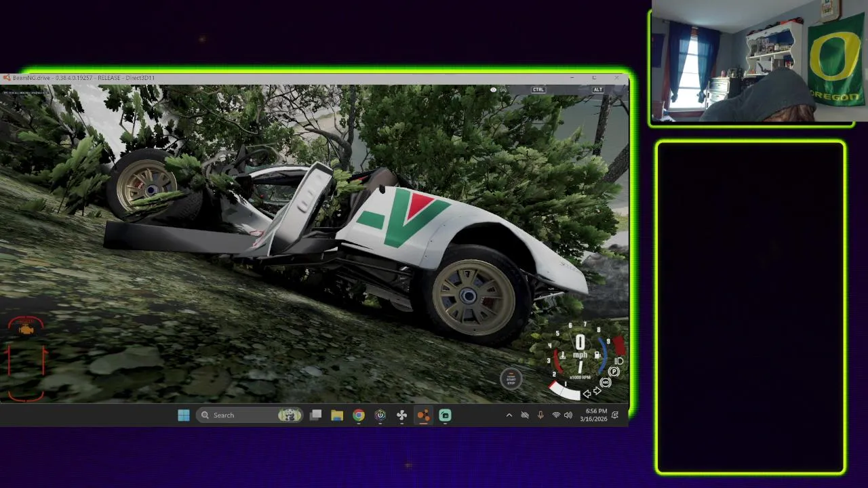This screenshot has height=488, width=868.
Task: Open the teal app icon in taskbar
Action: (446, 415)
